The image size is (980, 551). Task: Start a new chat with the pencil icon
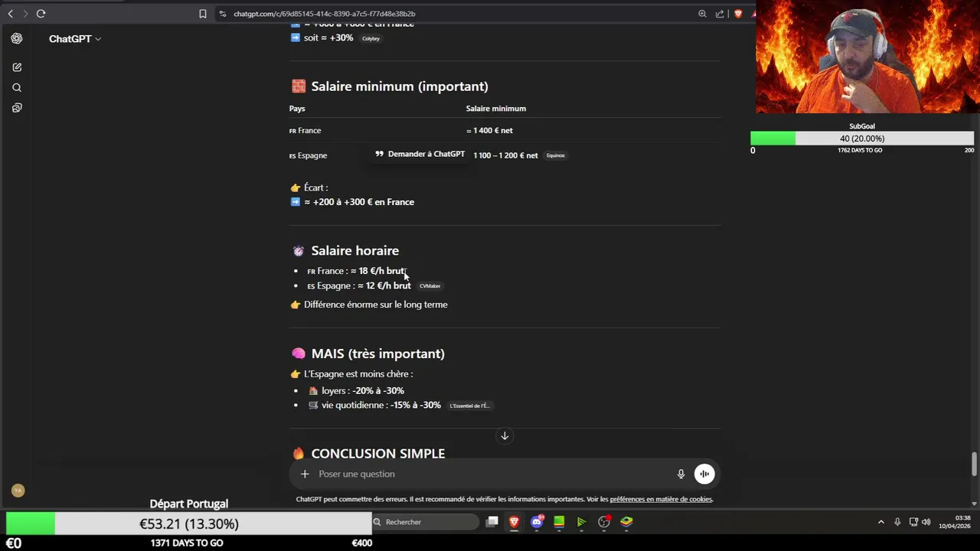[17, 67]
